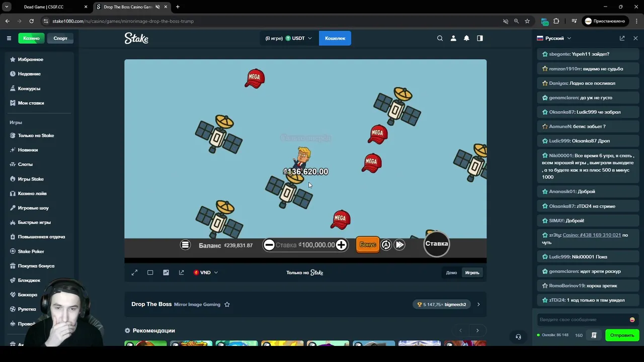This screenshot has height=362, width=644.
Task: Increase the bet with plus button
Action: pyautogui.click(x=341, y=245)
